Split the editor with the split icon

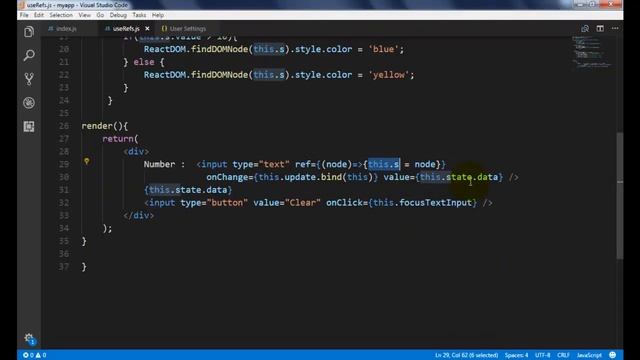click(x=600, y=29)
